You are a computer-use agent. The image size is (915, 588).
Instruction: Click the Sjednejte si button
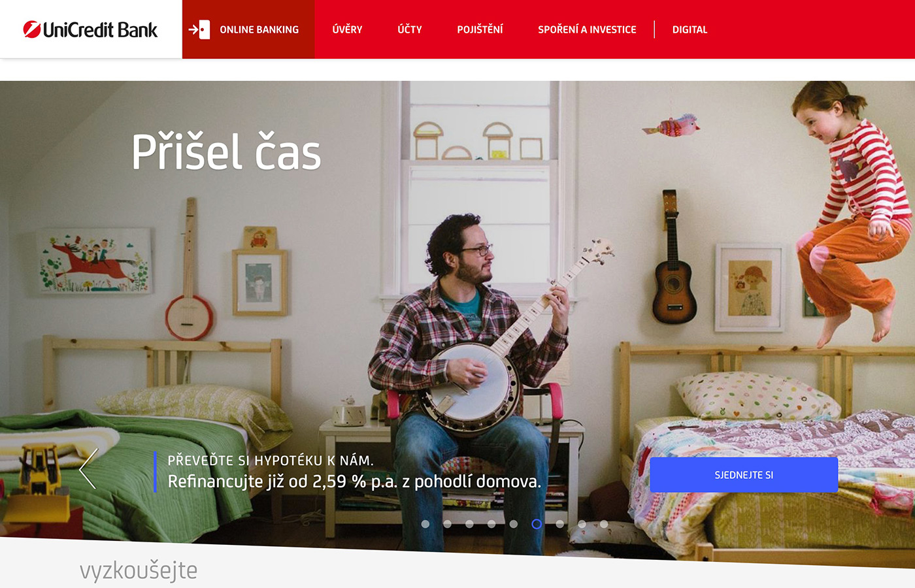(x=744, y=475)
